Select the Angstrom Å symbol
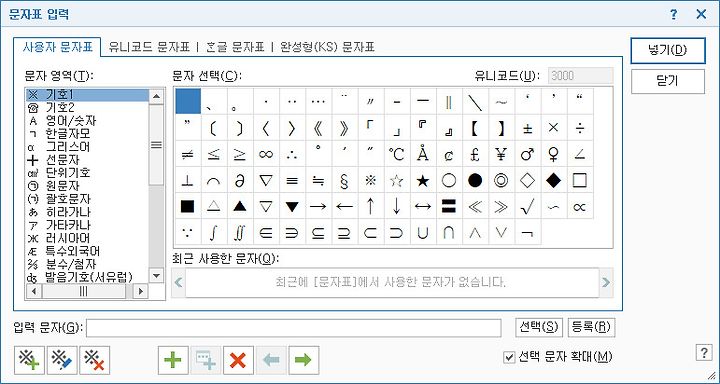Image resolution: width=720 pixels, height=384 pixels. click(x=422, y=154)
